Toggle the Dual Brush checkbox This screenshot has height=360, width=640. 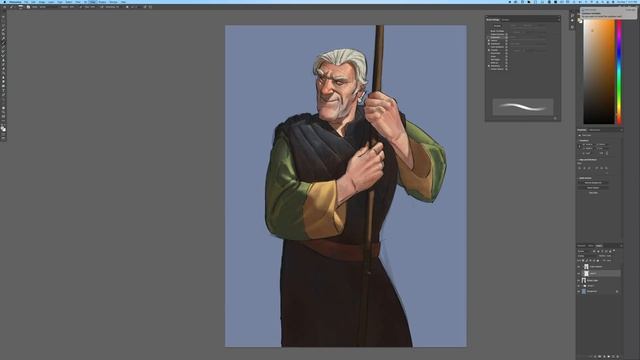point(489,44)
